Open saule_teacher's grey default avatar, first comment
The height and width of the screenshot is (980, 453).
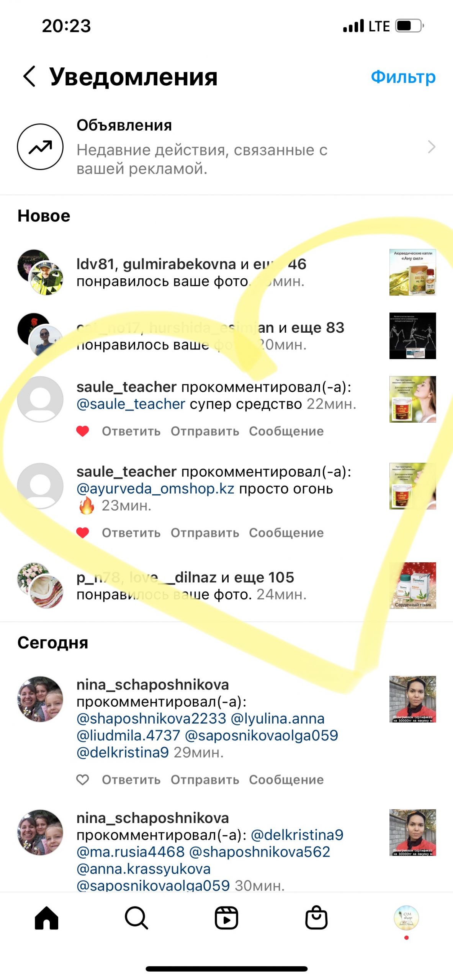40,399
